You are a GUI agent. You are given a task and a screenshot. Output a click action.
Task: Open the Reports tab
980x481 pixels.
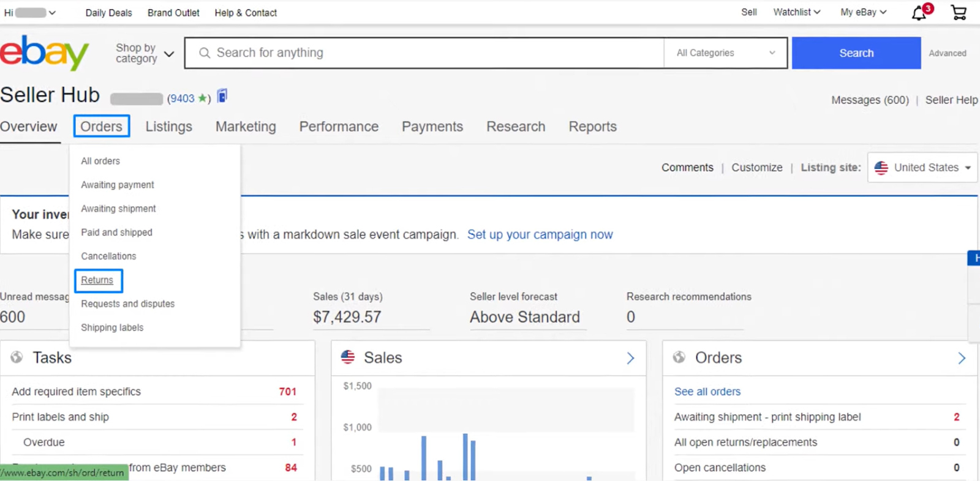click(x=593, y=127)
